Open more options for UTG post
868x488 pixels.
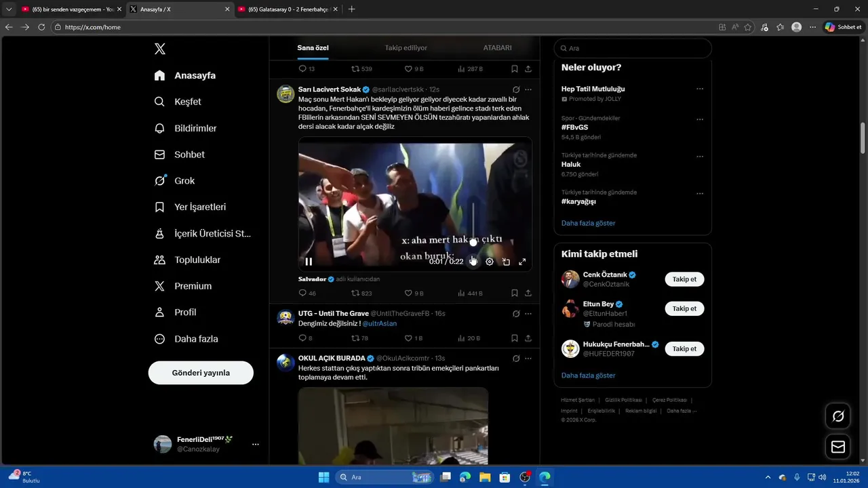pos(528,314)
